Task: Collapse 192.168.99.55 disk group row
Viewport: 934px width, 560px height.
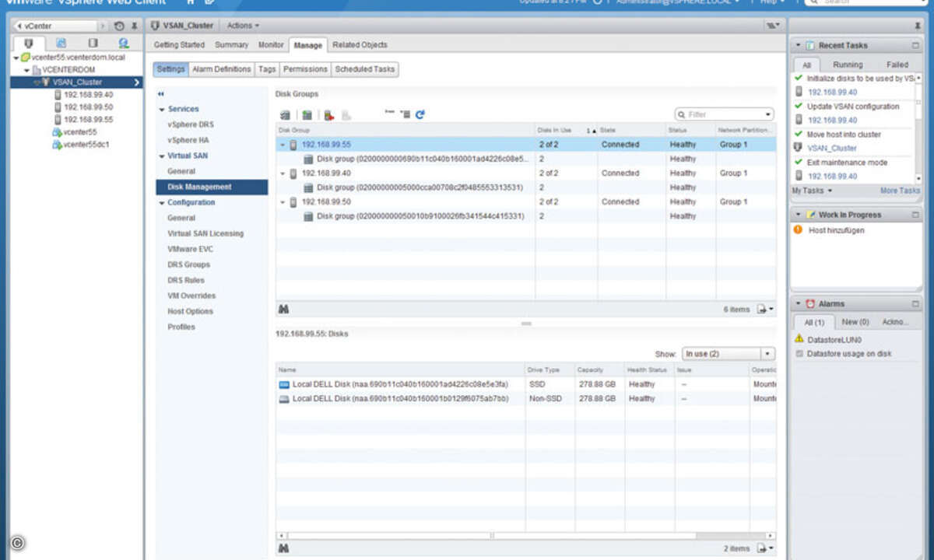Action: pos(283,145)
